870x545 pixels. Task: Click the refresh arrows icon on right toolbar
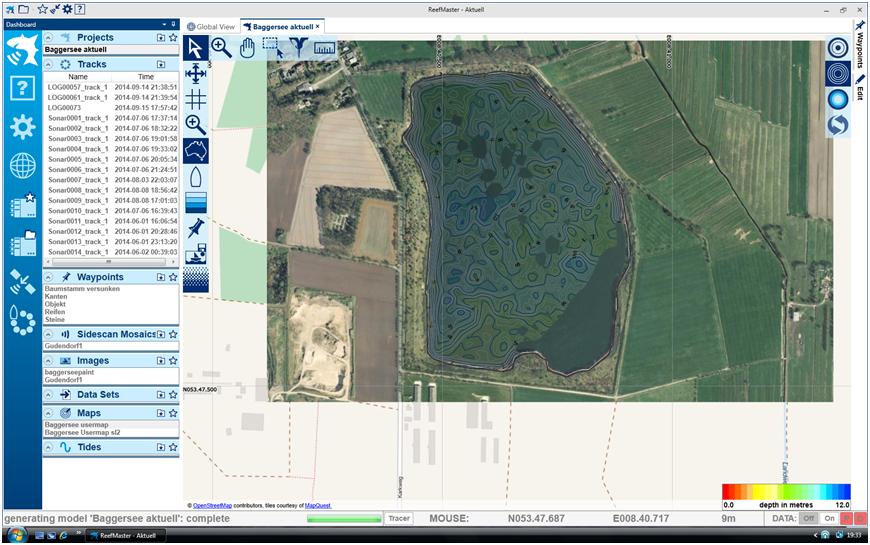click(x=837, y=125)
